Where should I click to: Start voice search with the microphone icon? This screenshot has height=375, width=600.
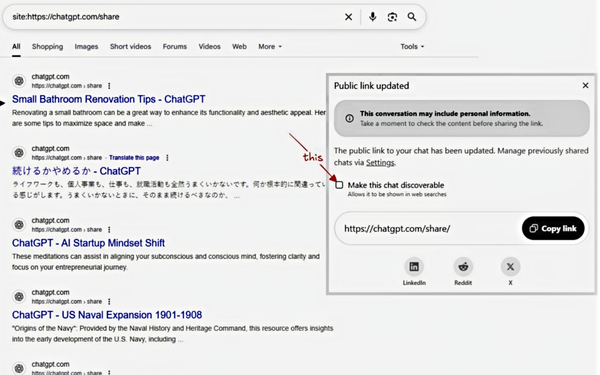pos(372,17)
